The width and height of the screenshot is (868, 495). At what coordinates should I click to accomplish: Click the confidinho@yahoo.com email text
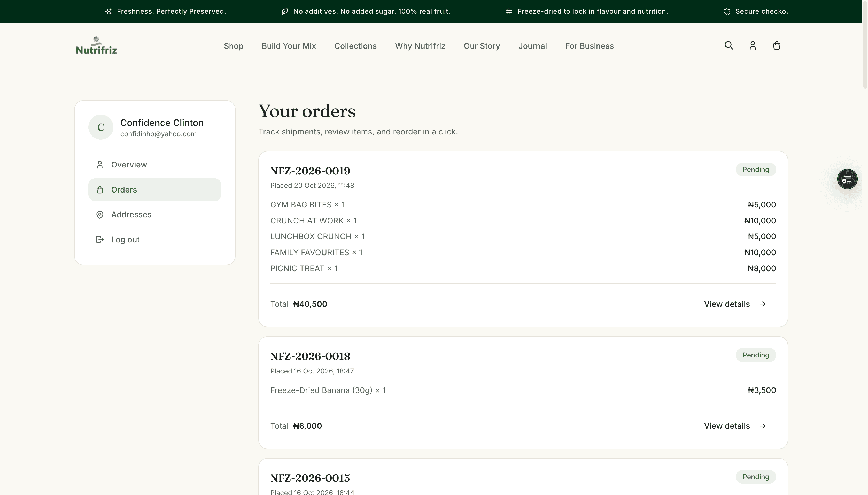point(158,134)
